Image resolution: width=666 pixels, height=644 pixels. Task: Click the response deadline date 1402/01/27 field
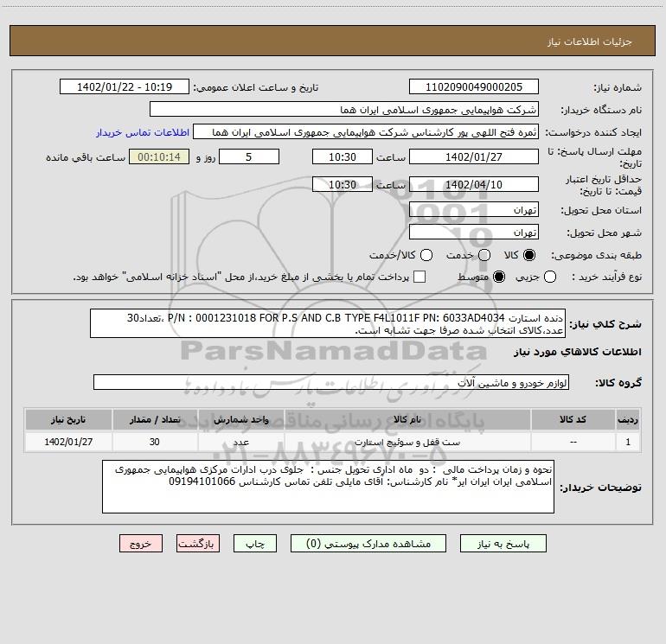[x=474, y=156]
